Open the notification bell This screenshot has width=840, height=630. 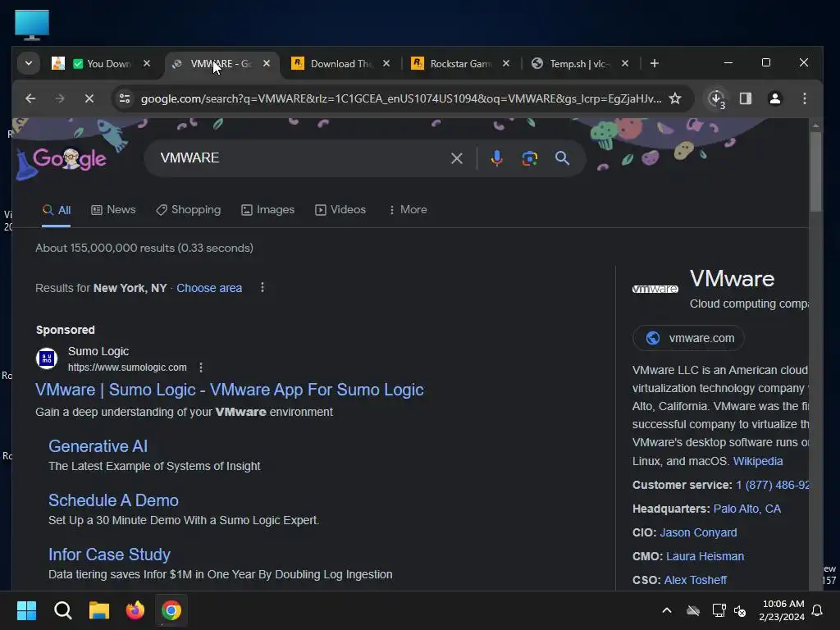pos(818,610)
